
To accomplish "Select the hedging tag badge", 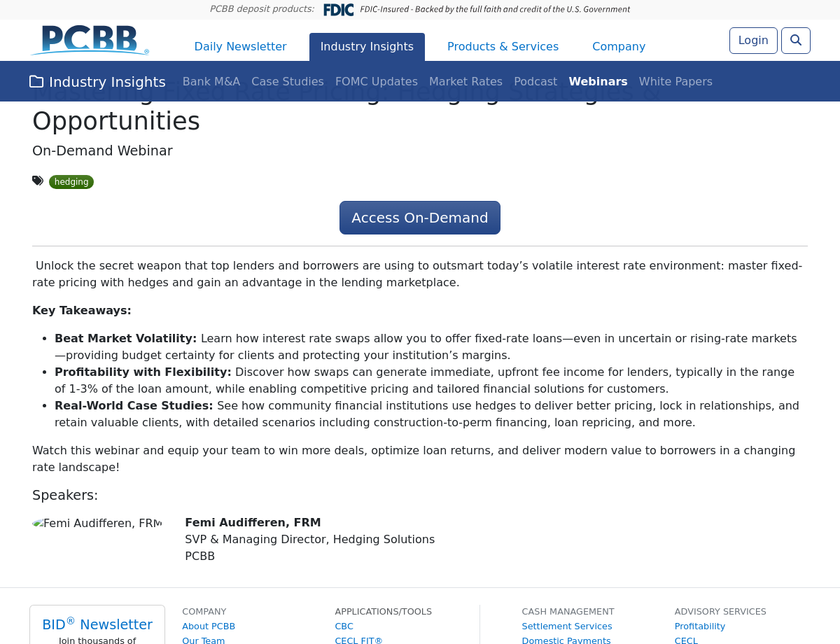I will 71,182.
